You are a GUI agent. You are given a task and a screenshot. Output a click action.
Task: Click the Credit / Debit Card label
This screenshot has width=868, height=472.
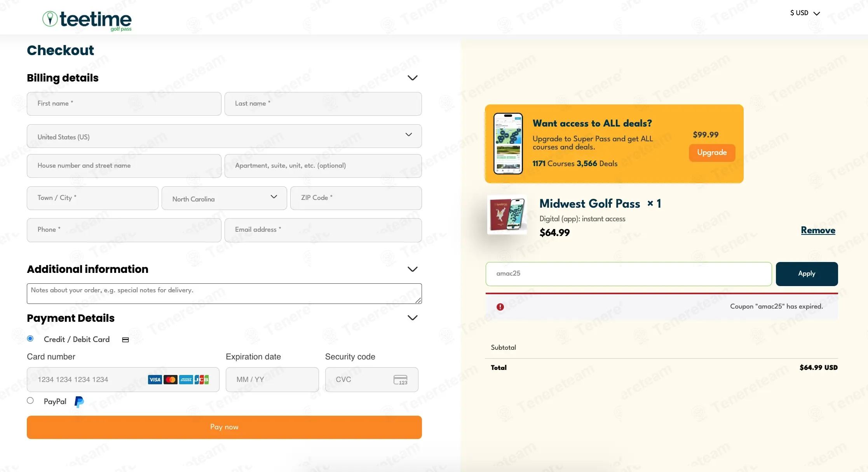pyautogui.click(x=77, y=339)
